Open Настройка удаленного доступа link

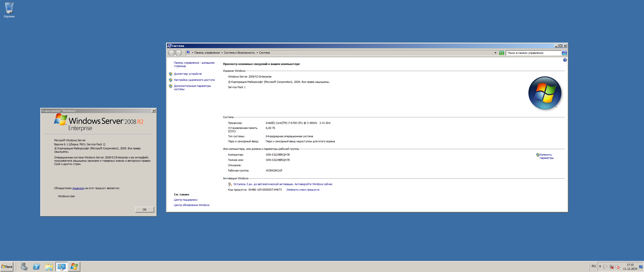click(x=194, y=80)
